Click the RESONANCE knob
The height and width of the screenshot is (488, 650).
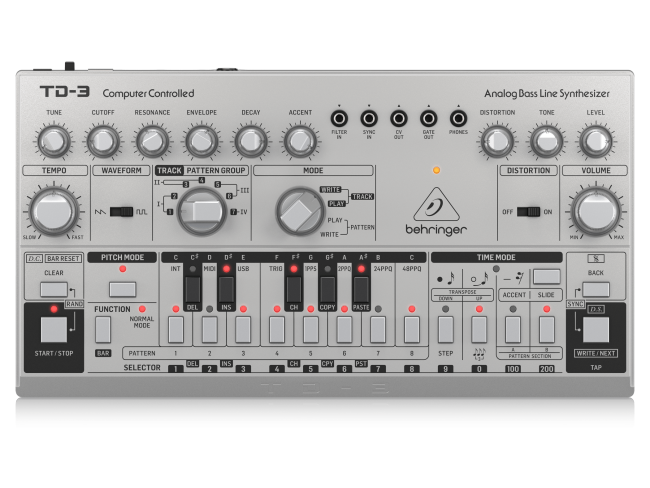pos(152,141)
